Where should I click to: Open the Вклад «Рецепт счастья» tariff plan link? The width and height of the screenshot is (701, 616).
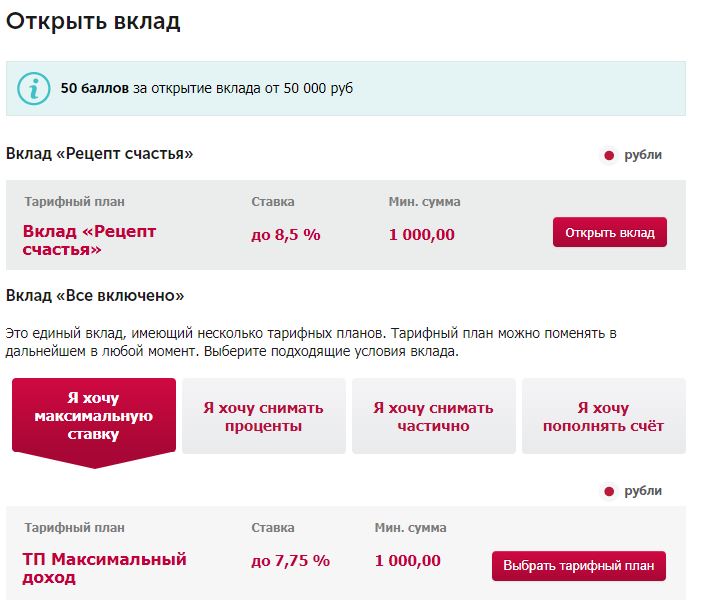pos(89,240)
